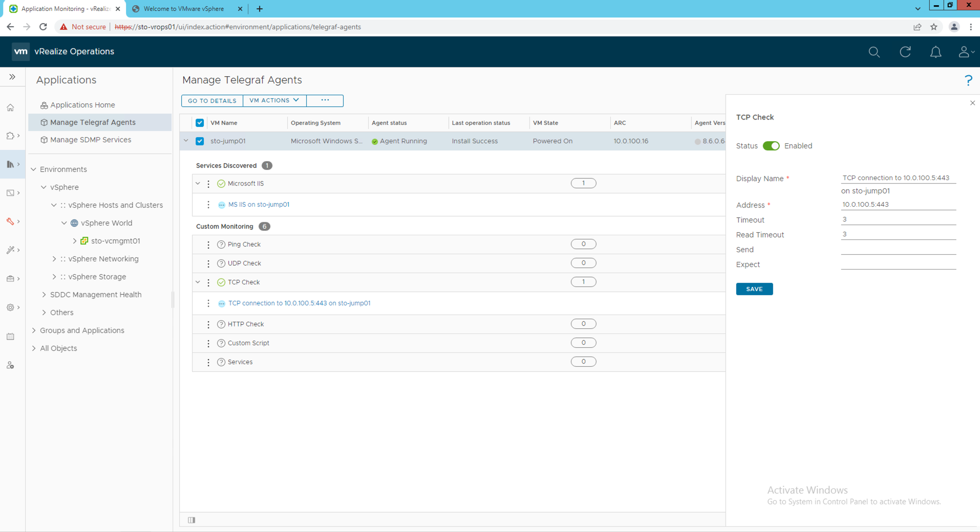The image size is (980, 532).
Task: Click the browser back arrow
Action: 10,27
